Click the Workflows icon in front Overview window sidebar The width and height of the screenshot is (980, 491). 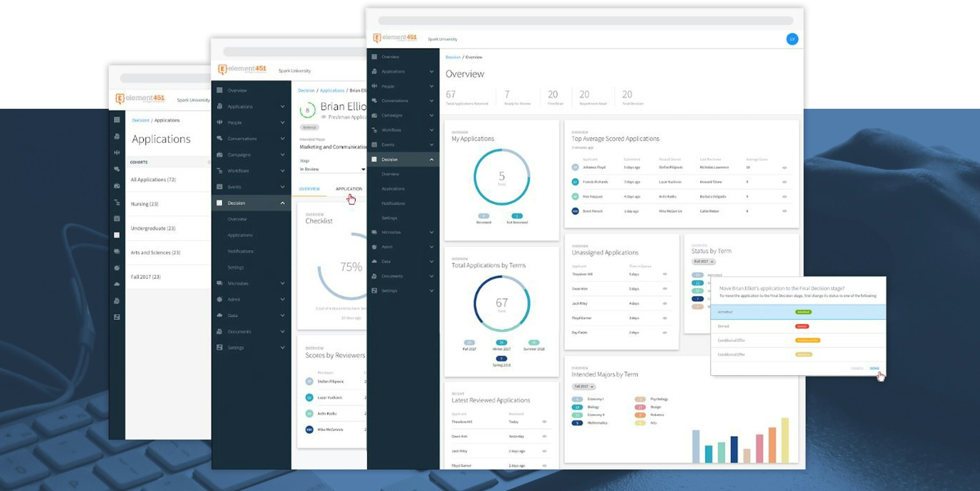click(x=374, y=130)
